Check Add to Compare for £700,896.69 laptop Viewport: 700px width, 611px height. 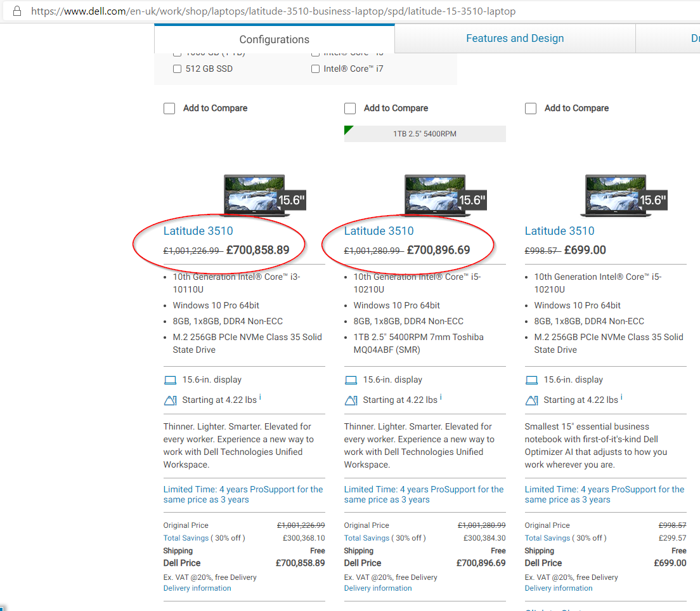pyautogui.click(x=350, y=108)
